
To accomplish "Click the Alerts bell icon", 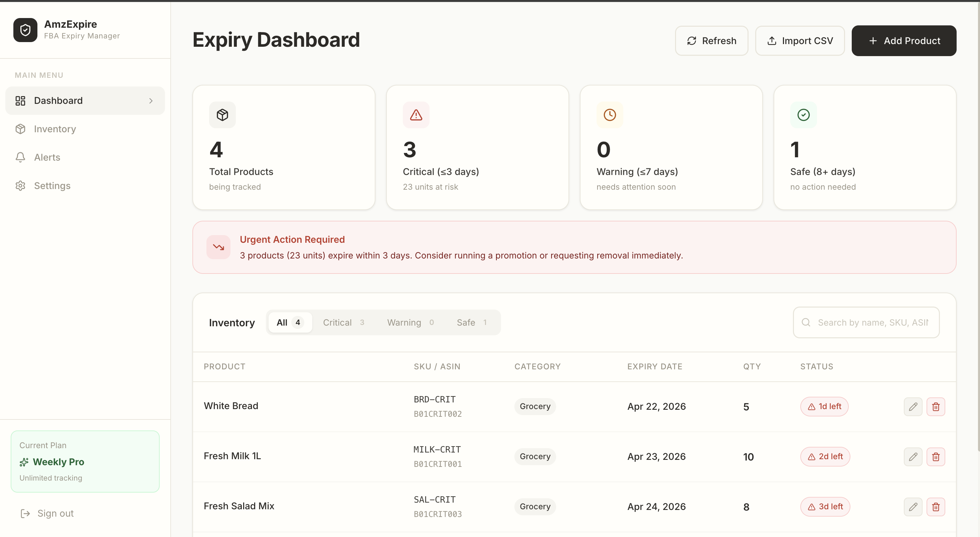I will point(20,157).
